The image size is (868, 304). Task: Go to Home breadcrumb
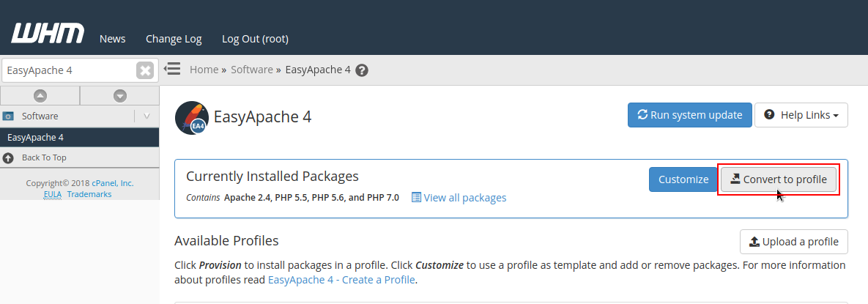204,70
